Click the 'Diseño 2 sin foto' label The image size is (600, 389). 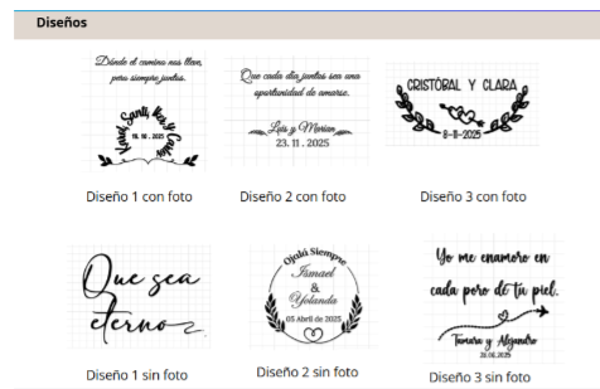[307, 372]
